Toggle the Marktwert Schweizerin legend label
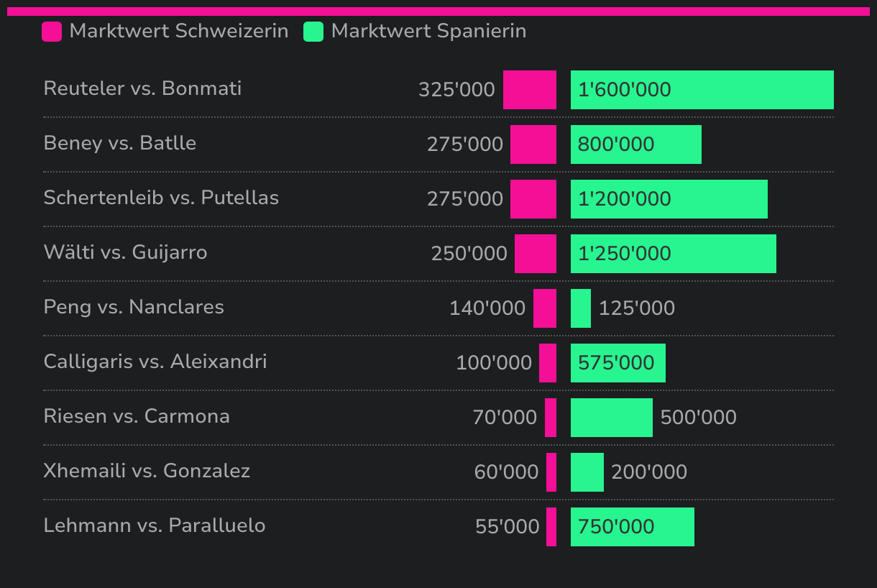 point(179,32)
